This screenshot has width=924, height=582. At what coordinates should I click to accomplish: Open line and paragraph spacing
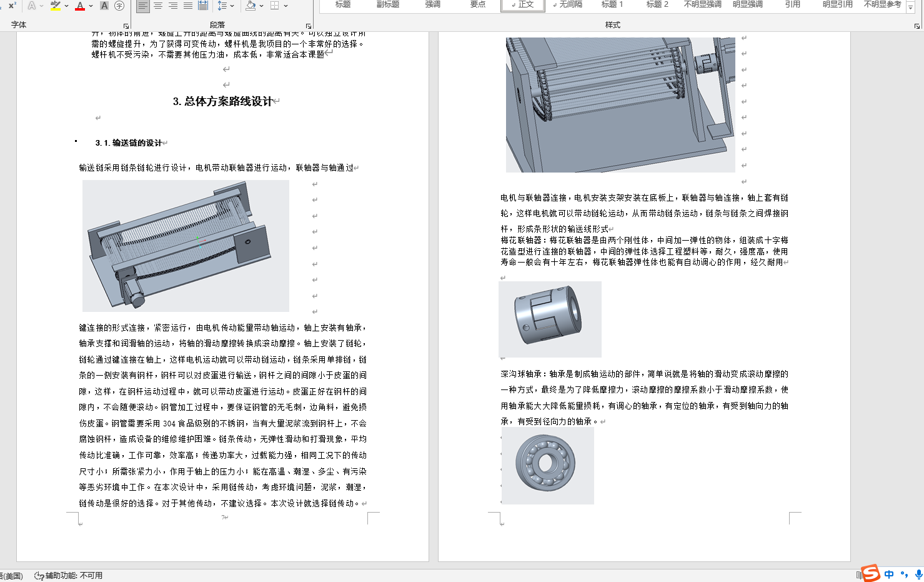click(x=222, y=6)
